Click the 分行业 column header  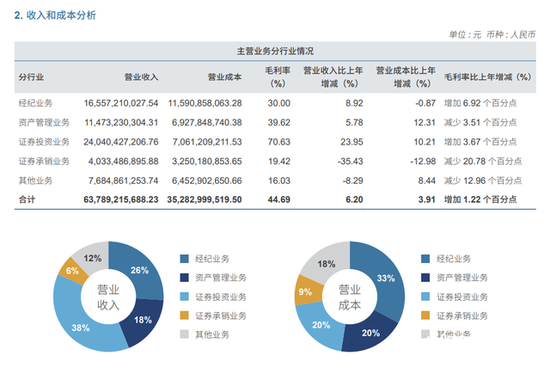[31, 77]
